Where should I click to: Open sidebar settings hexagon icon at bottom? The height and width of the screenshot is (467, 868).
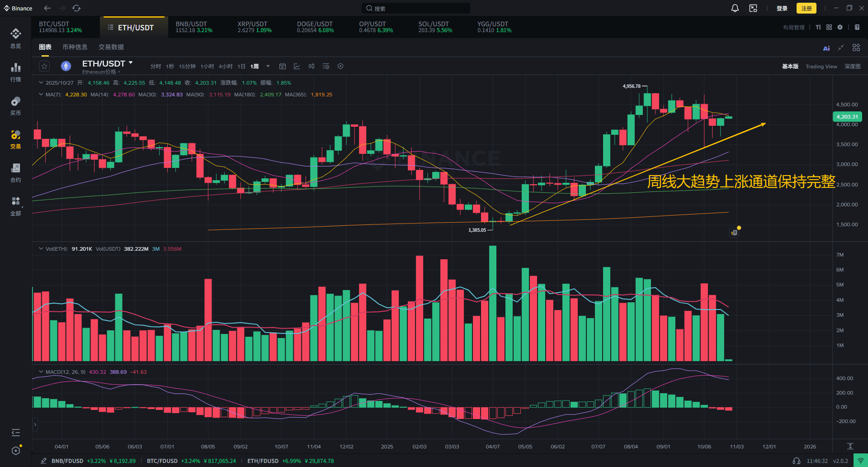16,451
